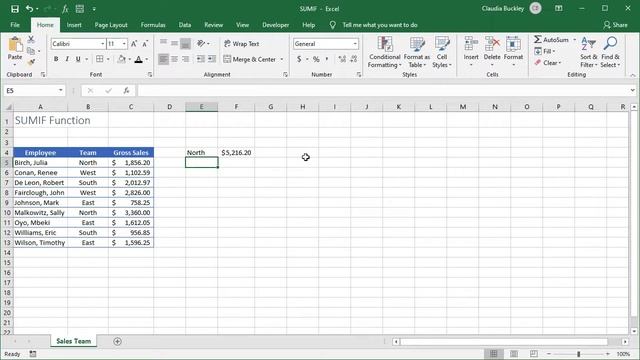Click the Insert cells icon

(471, 44)
